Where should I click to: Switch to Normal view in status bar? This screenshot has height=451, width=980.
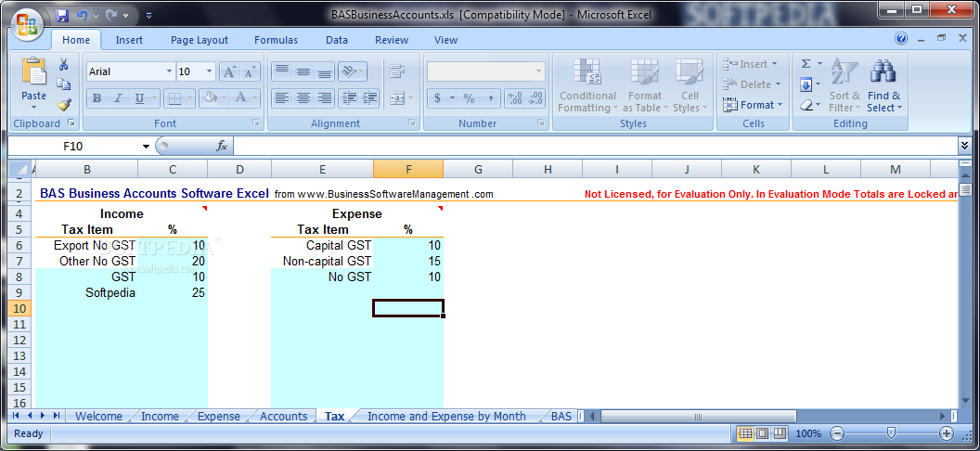click(745, 433)
